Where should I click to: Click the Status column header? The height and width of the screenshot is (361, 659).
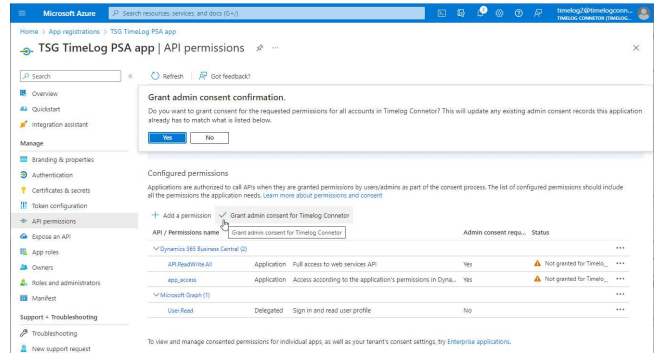(x=540, y=232)
